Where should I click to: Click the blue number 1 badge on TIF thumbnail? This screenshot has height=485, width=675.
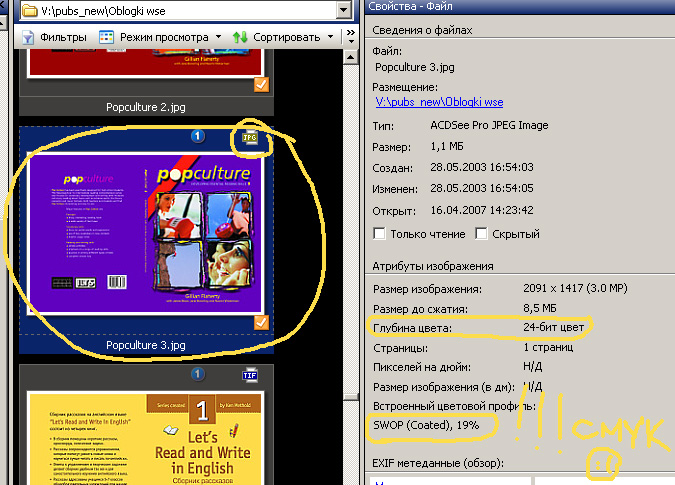click(x=198, y=374)
